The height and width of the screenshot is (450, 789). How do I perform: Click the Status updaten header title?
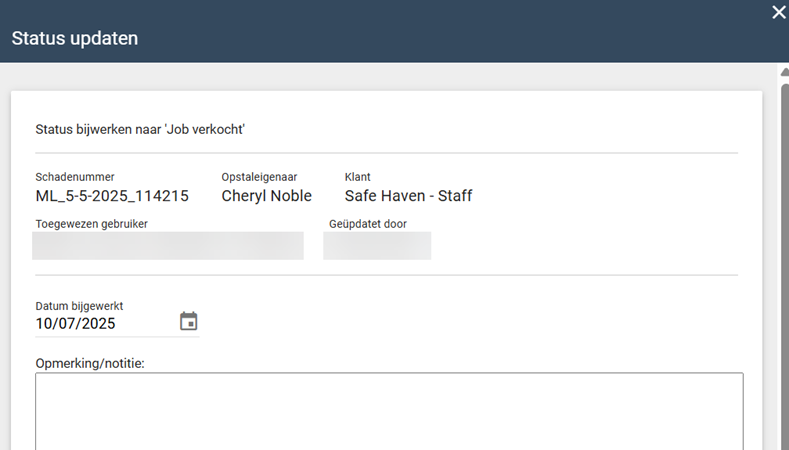coord(74,39)
